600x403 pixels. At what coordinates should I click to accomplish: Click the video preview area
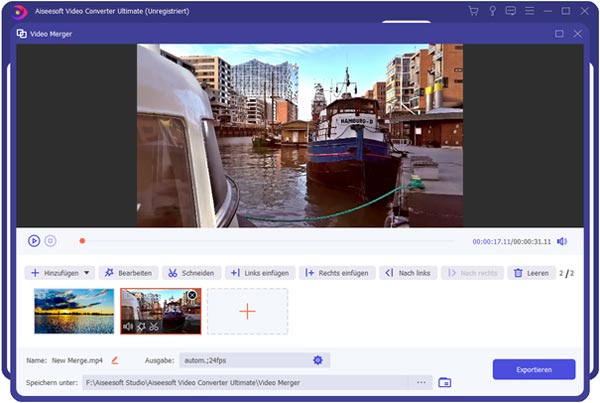point(300,135)
